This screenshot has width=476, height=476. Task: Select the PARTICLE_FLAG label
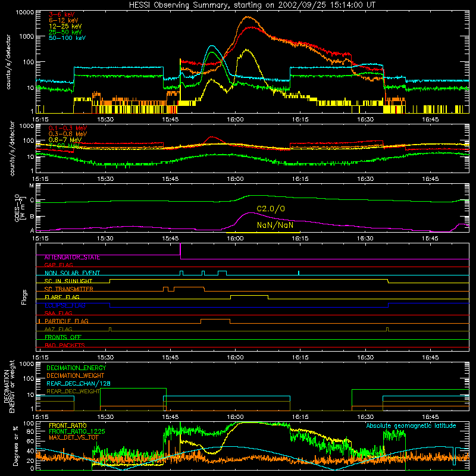tap(67, 321)
